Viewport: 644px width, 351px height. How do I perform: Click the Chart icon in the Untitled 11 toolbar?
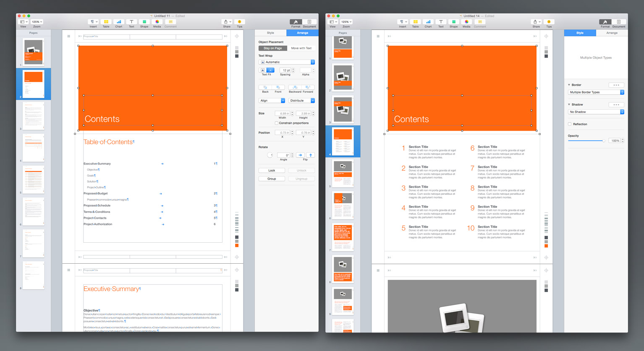pos(119,22)
